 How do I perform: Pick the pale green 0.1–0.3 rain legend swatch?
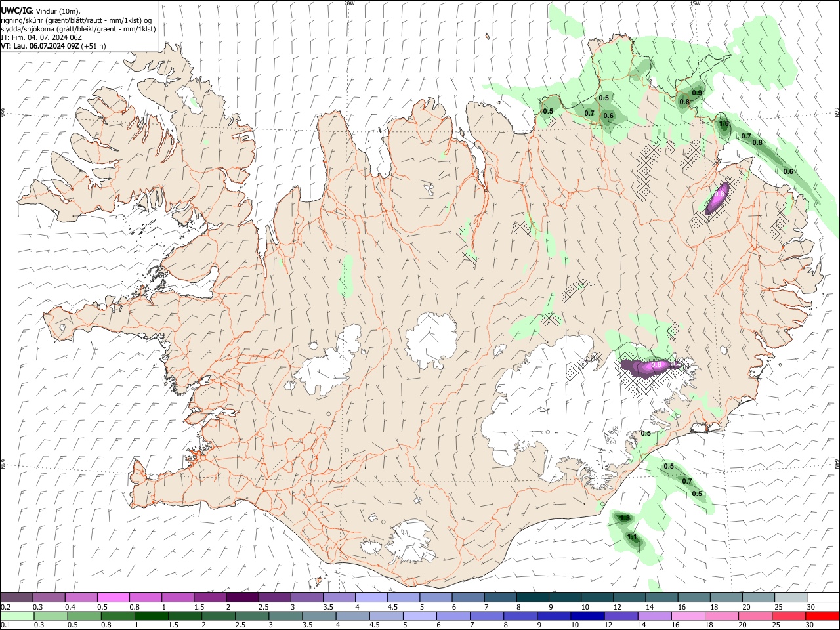click(x=17, y=616)
